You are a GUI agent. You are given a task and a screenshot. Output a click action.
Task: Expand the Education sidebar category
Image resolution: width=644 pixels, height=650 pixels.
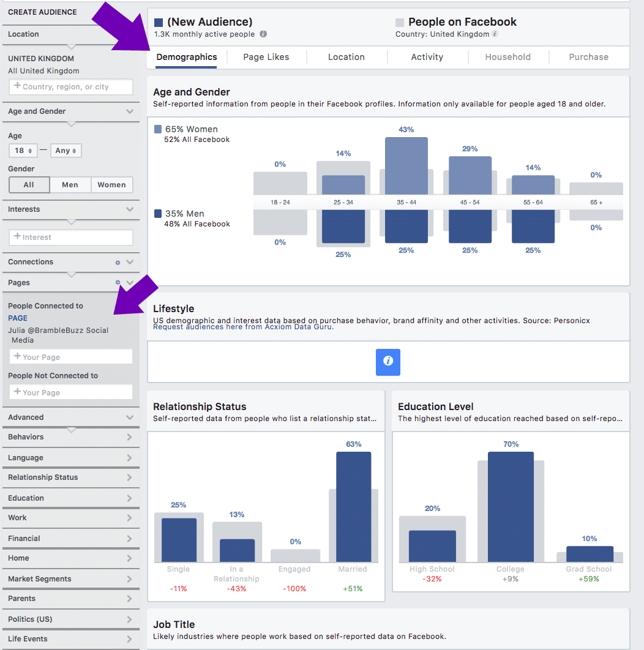(x=71, y=498)
